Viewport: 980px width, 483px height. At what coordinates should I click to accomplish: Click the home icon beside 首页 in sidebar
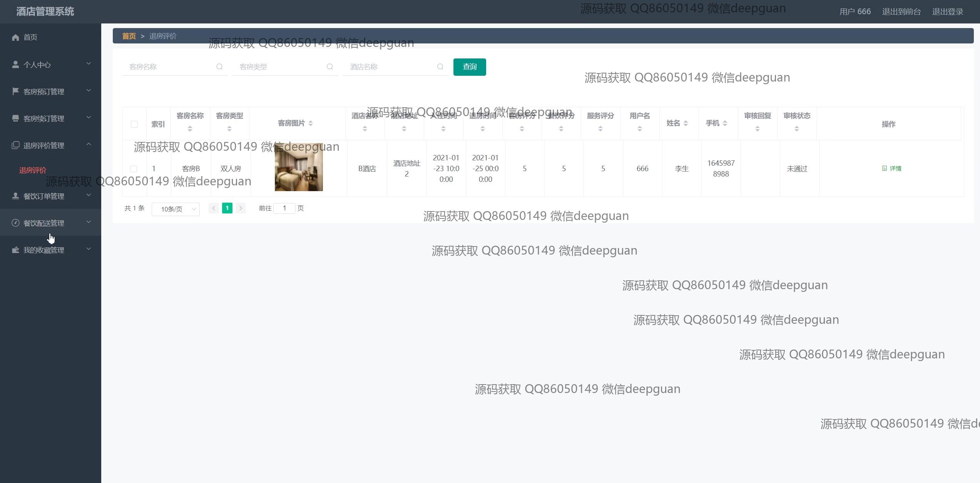point(15,37)
